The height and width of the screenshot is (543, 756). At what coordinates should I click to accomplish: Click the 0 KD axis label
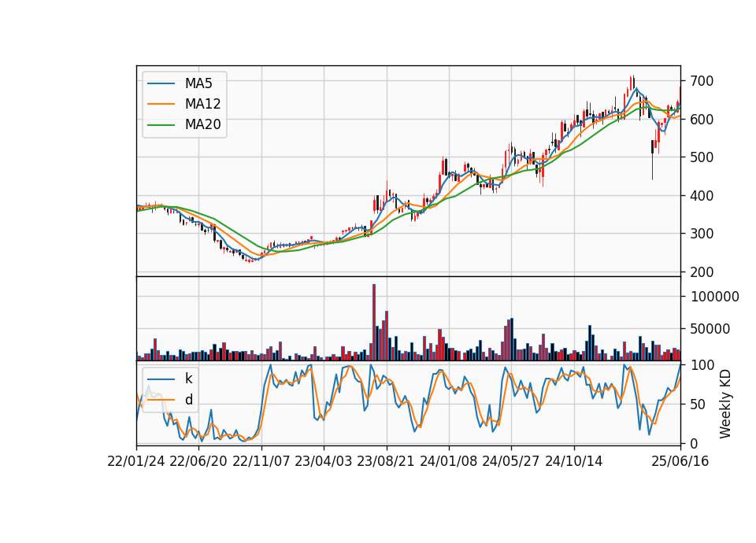(695, 444)
